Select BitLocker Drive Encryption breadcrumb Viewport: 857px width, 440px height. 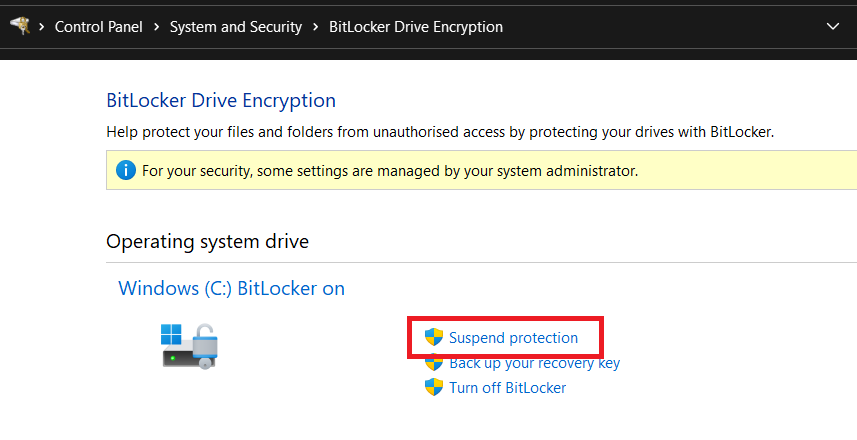click(x=416, y=27)
